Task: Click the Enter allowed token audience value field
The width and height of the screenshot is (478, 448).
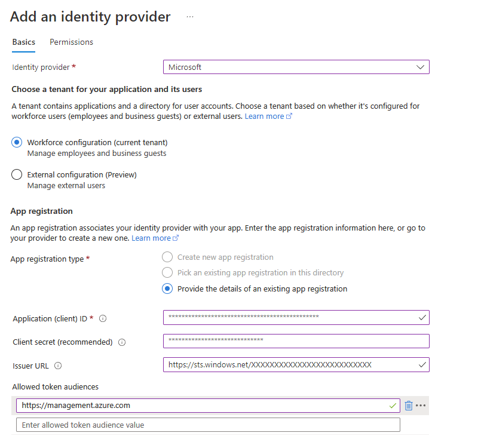Action: tap(208, 424)
